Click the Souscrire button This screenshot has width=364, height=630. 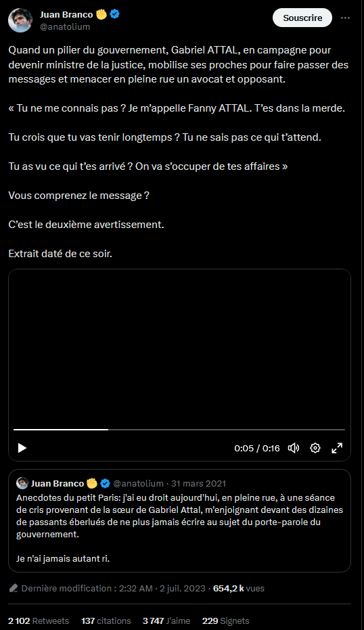pyautogui.click(x=302, y=18)
